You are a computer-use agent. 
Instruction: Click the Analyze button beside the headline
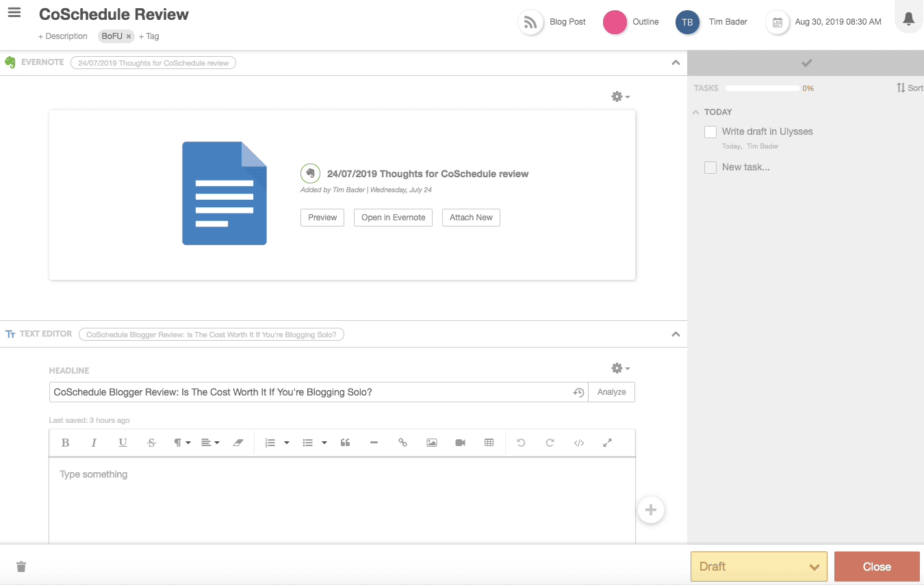611,392
